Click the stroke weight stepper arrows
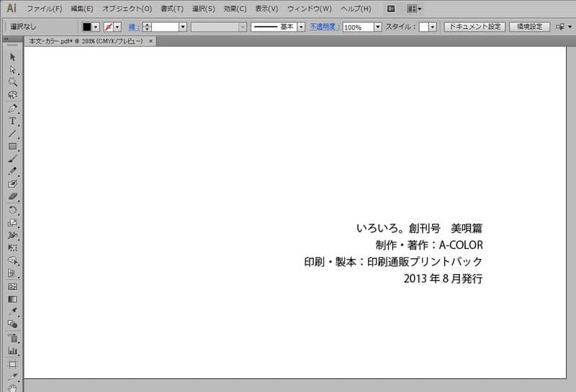The height and width of the screenshot is (392, 576). tap(147, 27)
